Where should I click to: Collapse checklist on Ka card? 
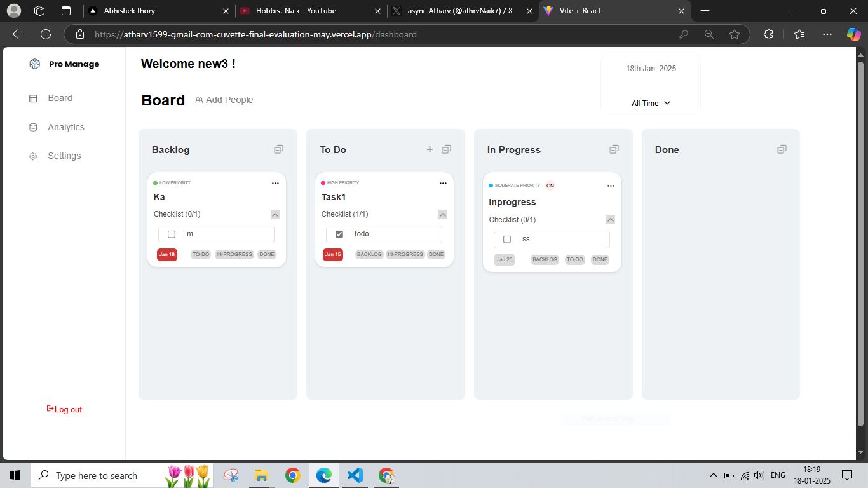(x=275, y=215)
